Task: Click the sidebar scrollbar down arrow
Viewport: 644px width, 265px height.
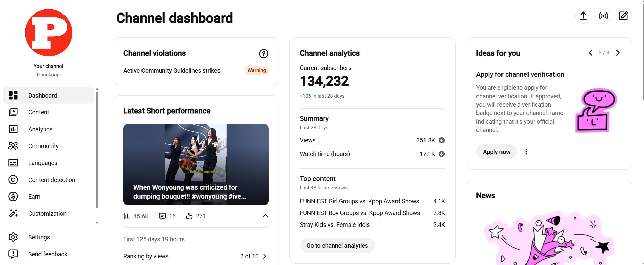Action: tap(97, 223)
